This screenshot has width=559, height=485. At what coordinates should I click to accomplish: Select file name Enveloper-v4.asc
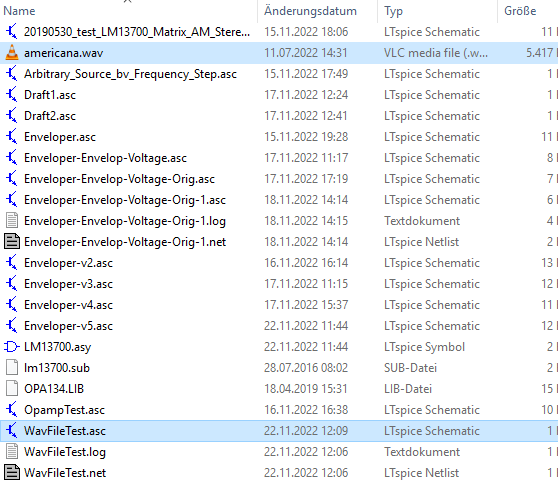pos(68,306)
